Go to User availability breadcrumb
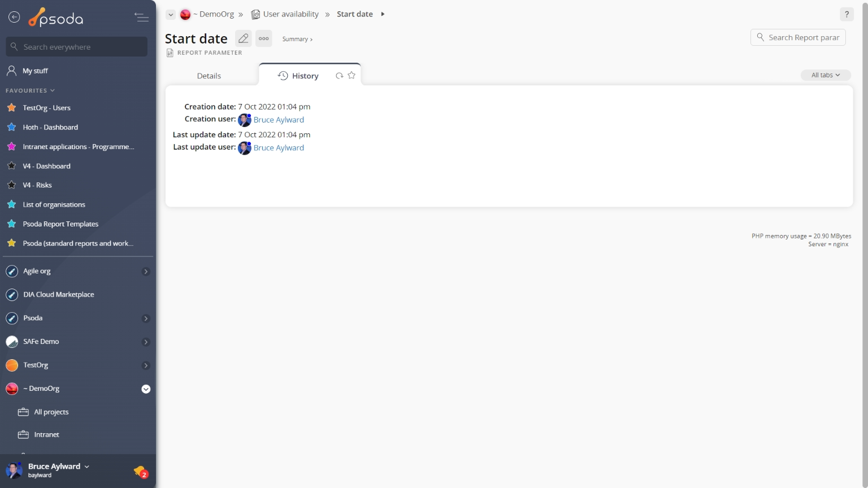 [x=290, y=14]
